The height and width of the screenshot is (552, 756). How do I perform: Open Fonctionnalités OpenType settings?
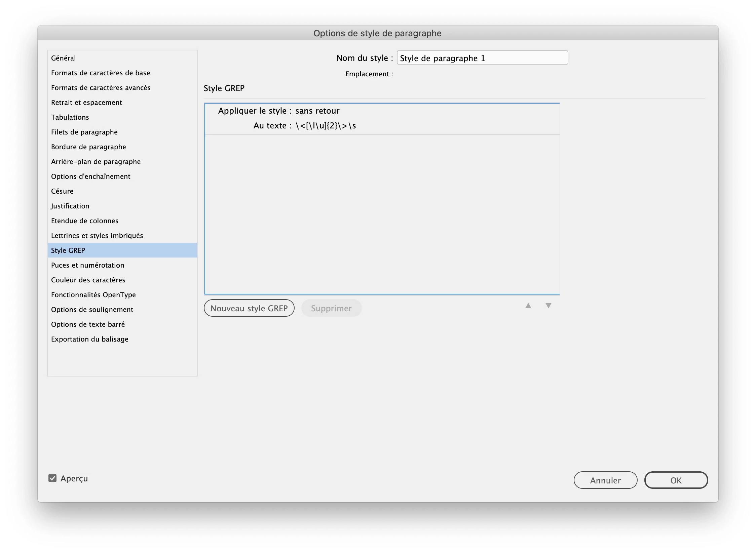pyautogui.click(x=93, y=294)
